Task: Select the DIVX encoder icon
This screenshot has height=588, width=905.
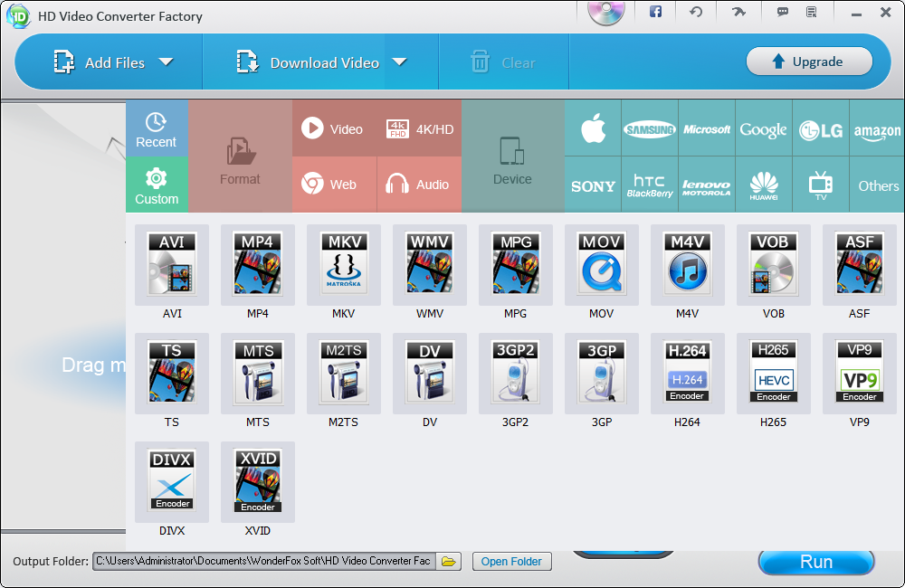Action: click(172, 481)
